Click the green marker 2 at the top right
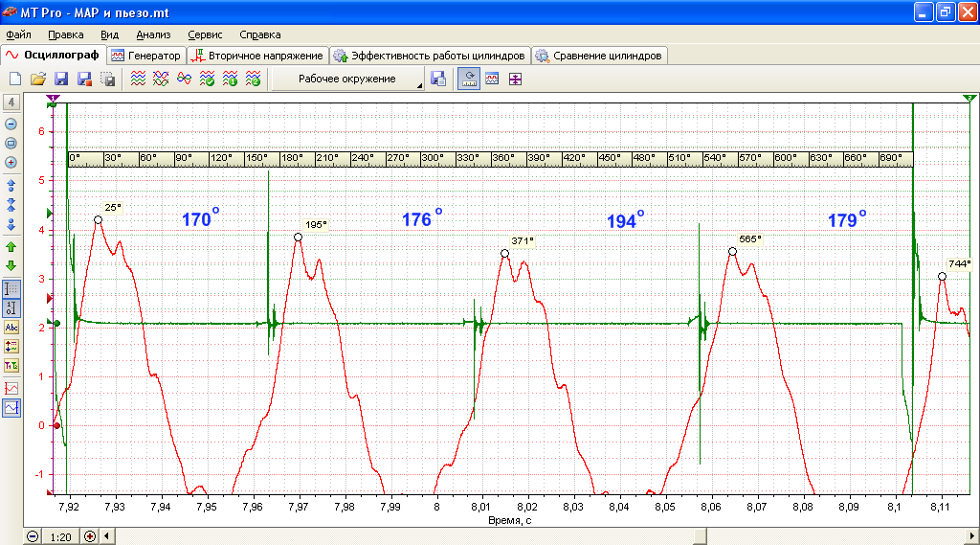This screenshot has width=980, height=545. click(x=969, y=99)
